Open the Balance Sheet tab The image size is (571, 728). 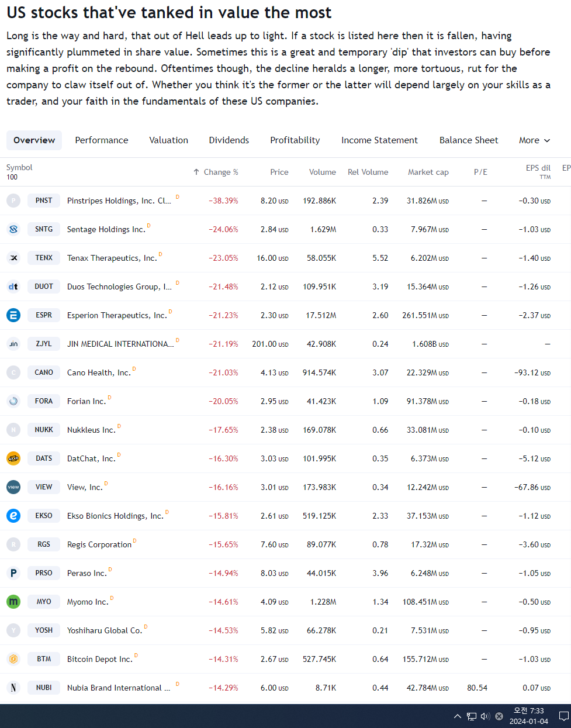click(x=469, y=140)
